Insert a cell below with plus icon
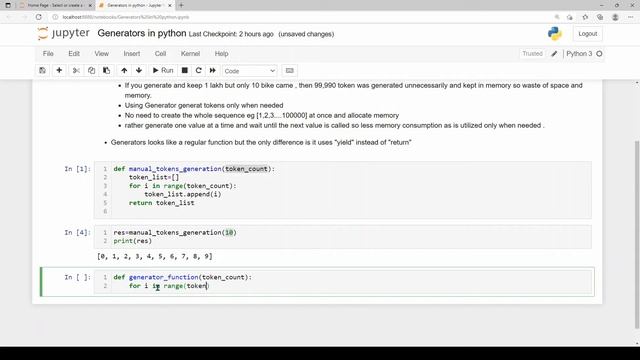The image size is (640, 360). coord(59,71)
